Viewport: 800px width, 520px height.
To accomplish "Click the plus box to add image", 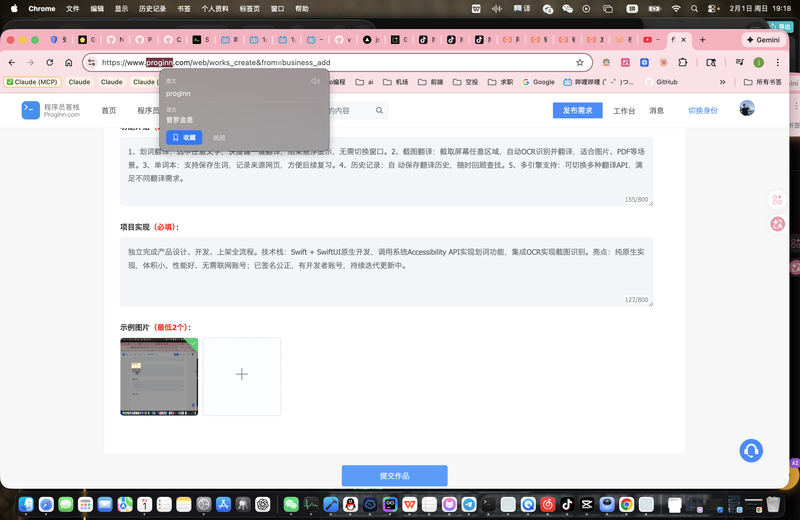I will point(242,375).
